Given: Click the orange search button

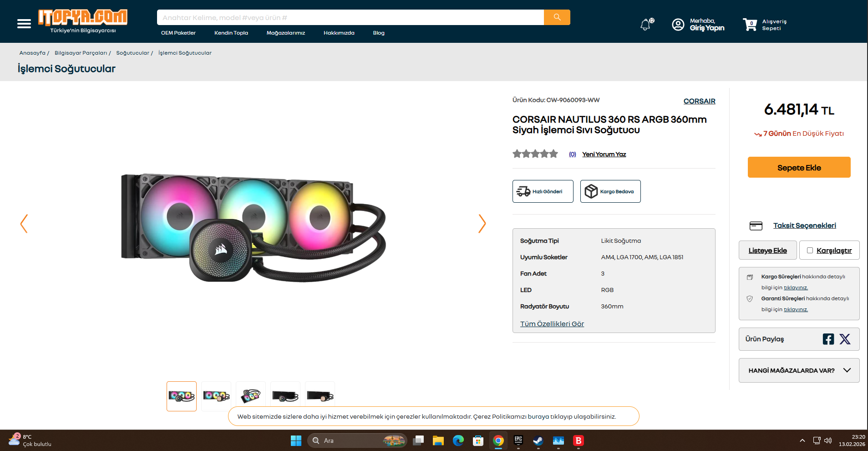Looking at the screenshot, I should pyautogui.click(x=557, y=17).
